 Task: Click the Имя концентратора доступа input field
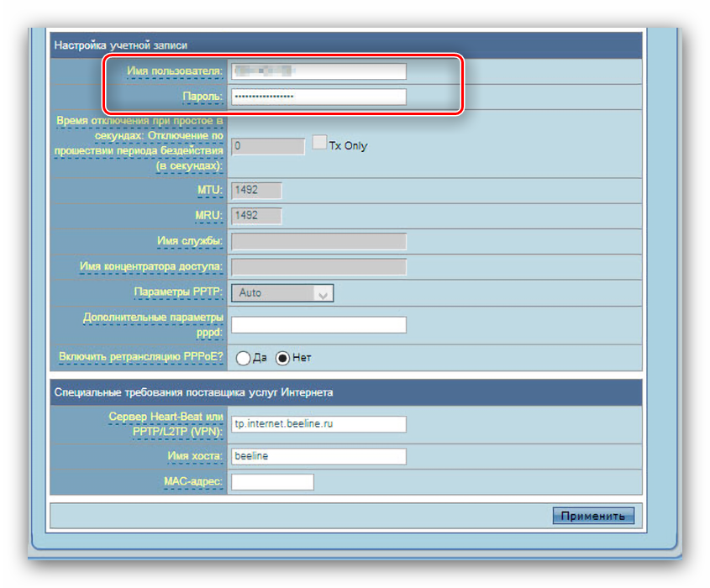pyautogui.click(x=318, y=267)
